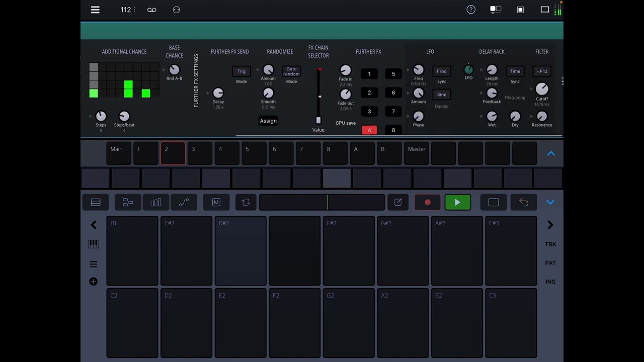Open the LFO Freq sync selector
The image size is (644, 362).
pyautogui.click(x=441, y=71)
